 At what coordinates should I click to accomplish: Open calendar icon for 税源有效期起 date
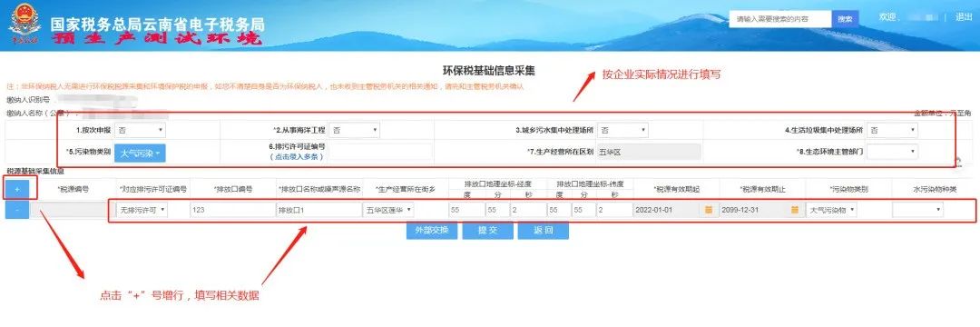point(709,210)
